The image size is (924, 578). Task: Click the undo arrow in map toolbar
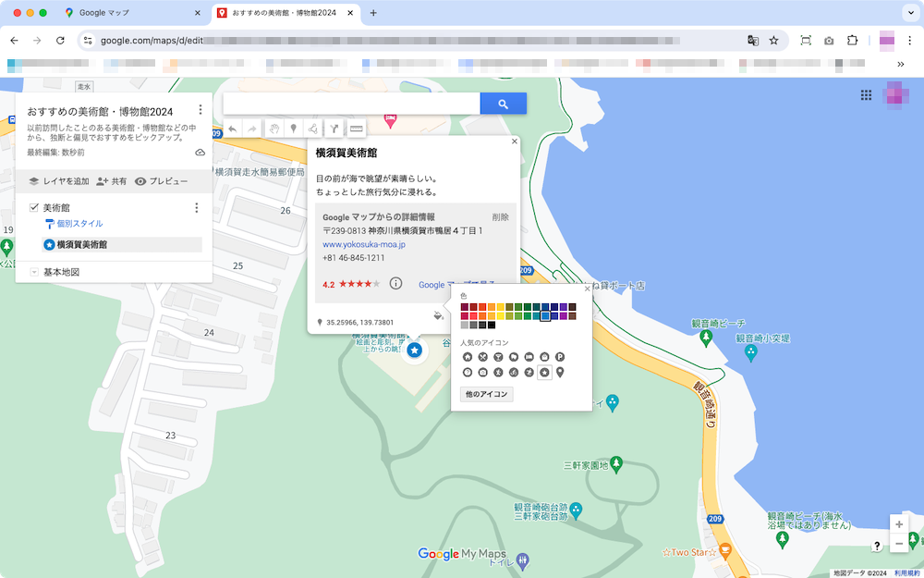tap(233, 129)
